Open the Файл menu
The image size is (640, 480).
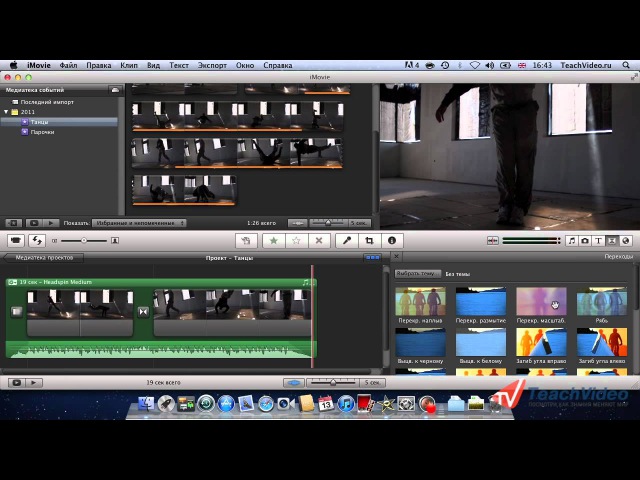tap(68, 65)
